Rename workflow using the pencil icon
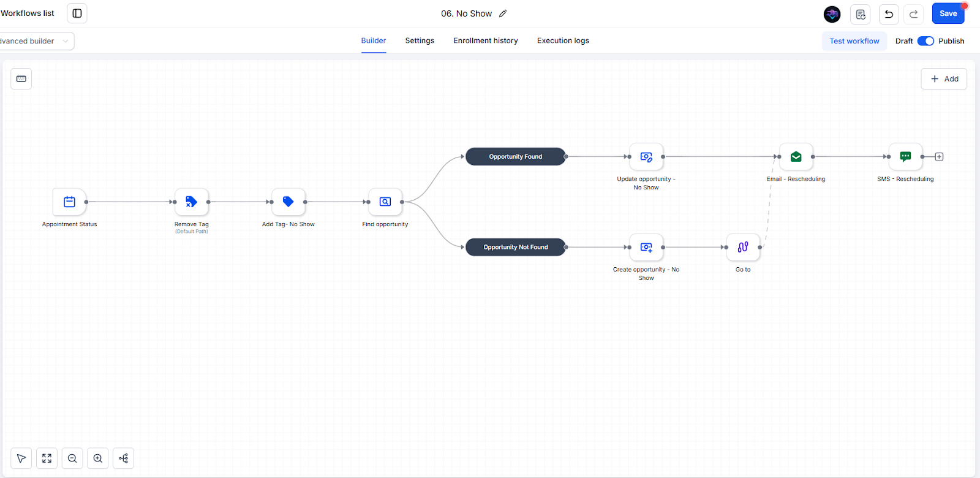Screen dimensions: 980x478 [x=503, y=13]
